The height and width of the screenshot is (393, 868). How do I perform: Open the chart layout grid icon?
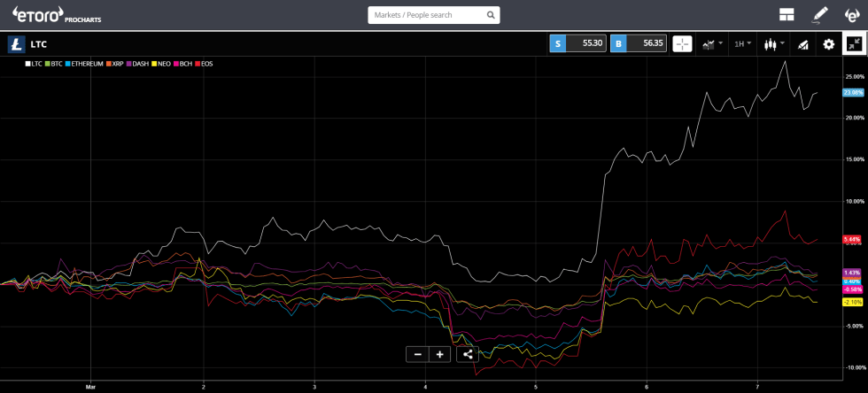787,15
